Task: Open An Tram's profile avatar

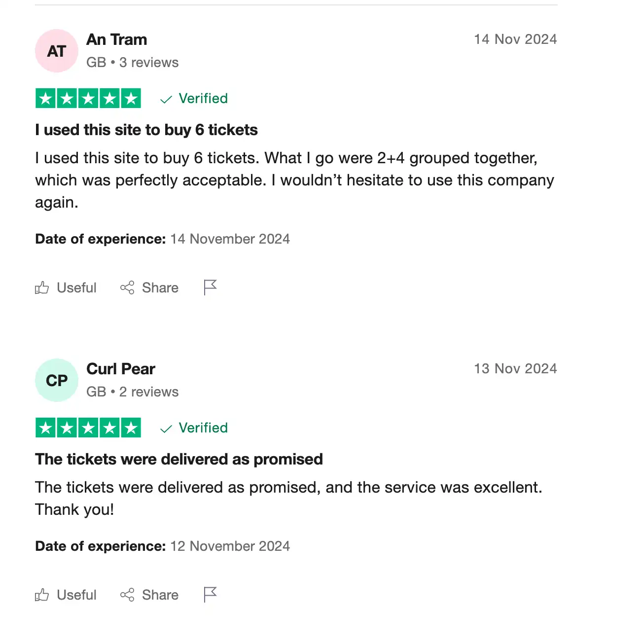Action: pos(56,51)
